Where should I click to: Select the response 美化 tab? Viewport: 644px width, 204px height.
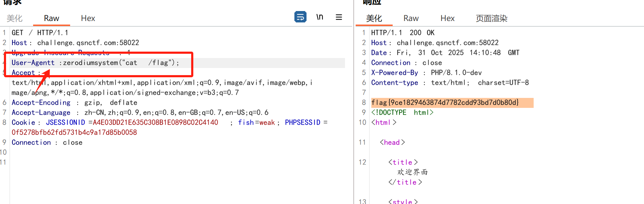click(x=374, y=18)
